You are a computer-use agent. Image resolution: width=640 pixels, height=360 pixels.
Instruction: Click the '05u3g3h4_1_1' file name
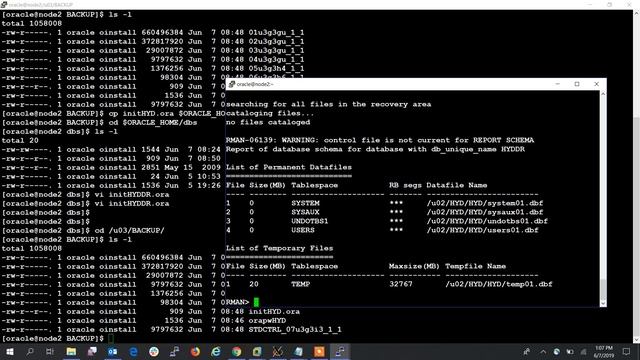click(276, 68)
